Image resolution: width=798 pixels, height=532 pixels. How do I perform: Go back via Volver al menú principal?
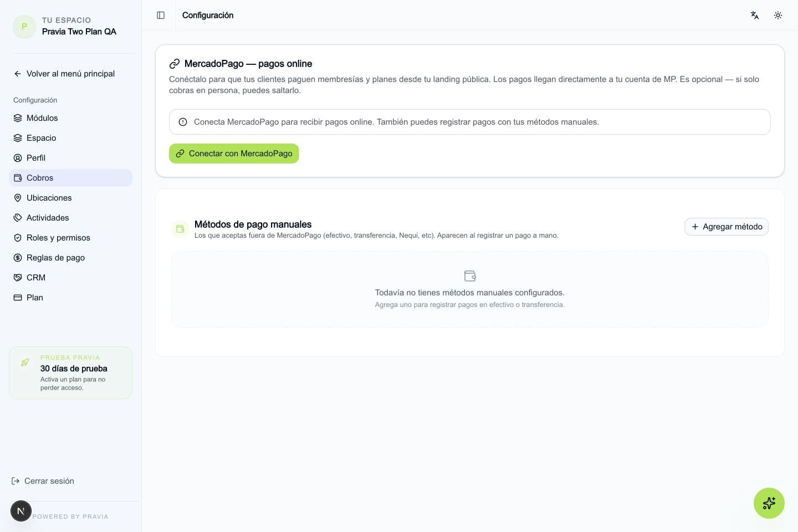point(64,74)
